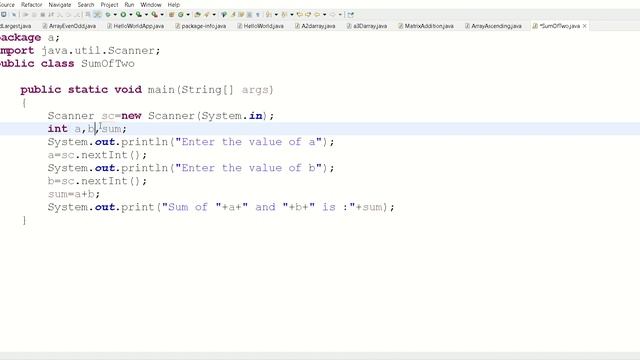Click the class name SumOfTwo in code
The image size is (640, 360).
pos(108,64)
